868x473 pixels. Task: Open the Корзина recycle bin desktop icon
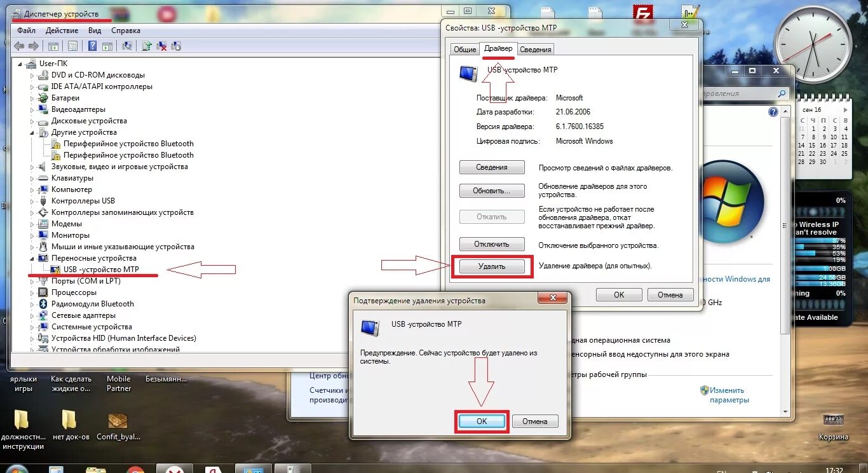click(833, 425)
